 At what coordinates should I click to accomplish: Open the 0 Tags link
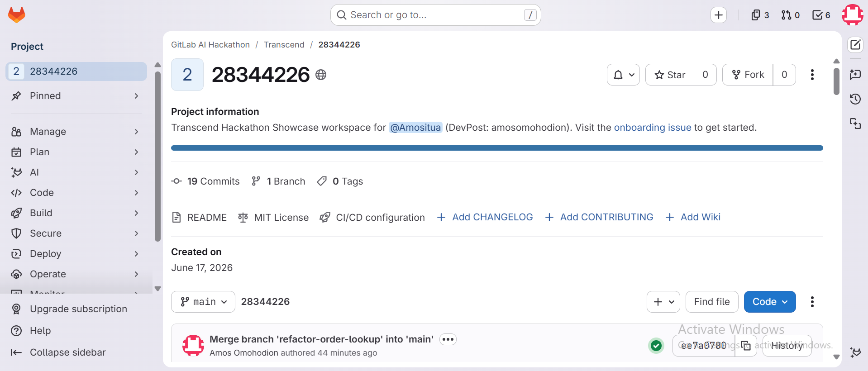click(x=340, y=181)
